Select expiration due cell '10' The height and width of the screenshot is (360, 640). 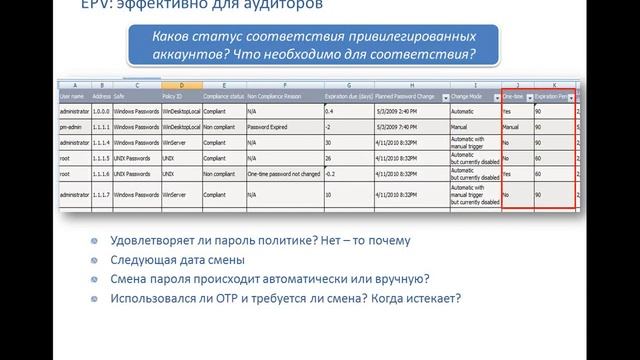pos(349,195)
